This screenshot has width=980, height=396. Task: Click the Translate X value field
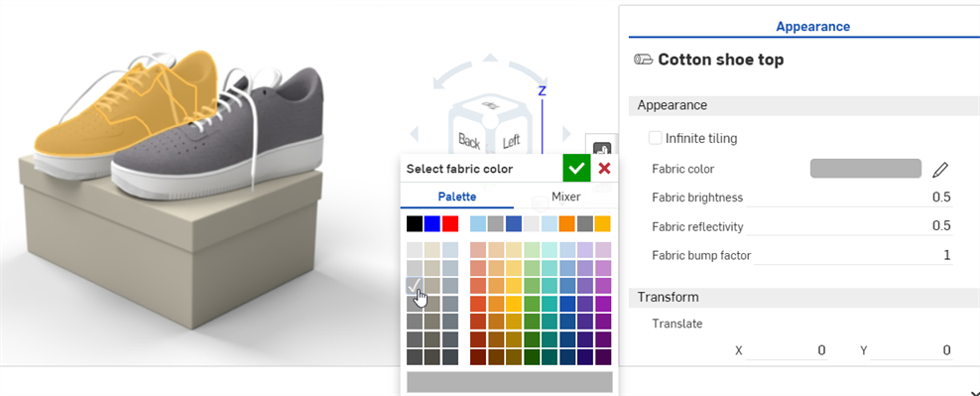[x=787, y=350]
